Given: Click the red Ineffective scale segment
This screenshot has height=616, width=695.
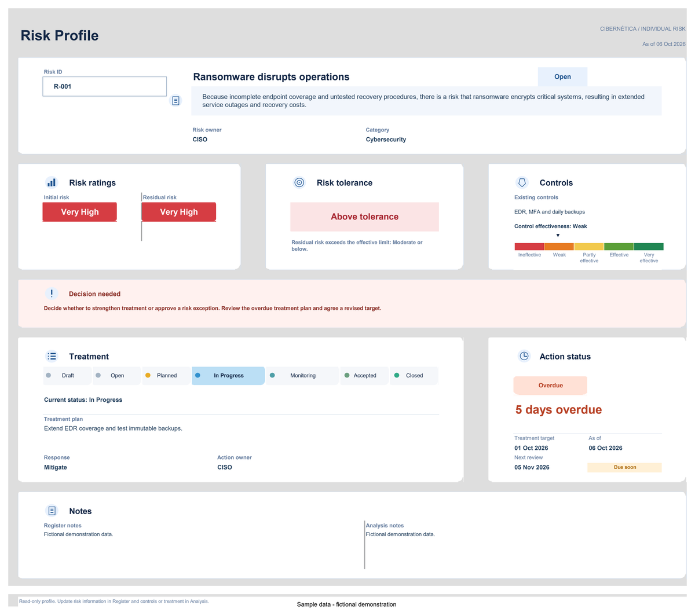Looking at the screenshot, I should click(529, 247).
